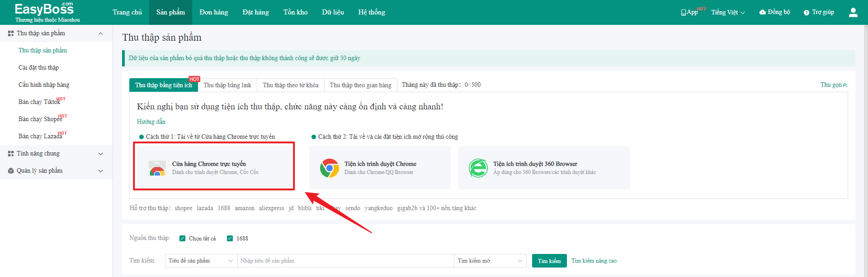This screenshot has height=277, width=868.
Task: Open the Tiếng Việt language dropdown
Action: pyautogui.click(x=728, y=13)
